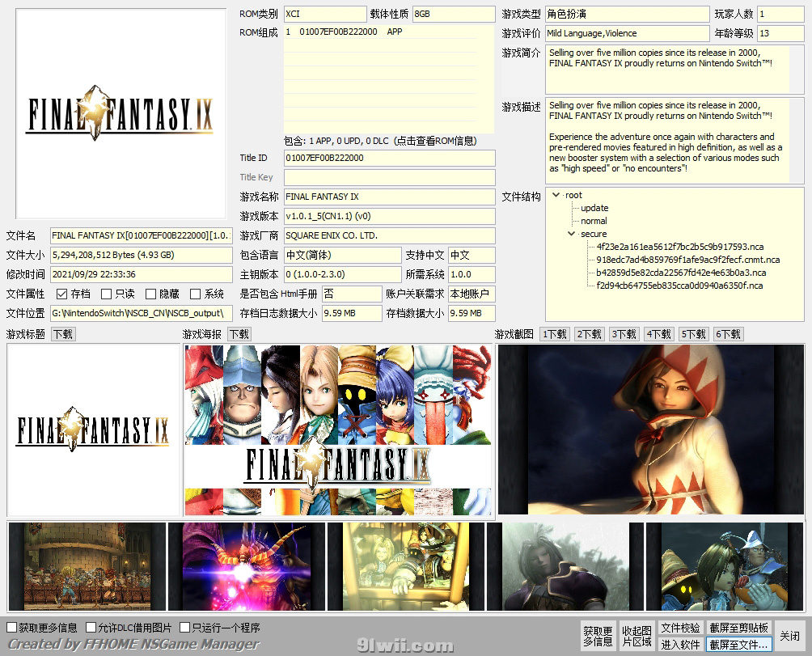The height and width of the screenshot is (656, 812).
Task: Toggle the 存档 archive attribute checkbox
Action: click(x=62, y=294)
